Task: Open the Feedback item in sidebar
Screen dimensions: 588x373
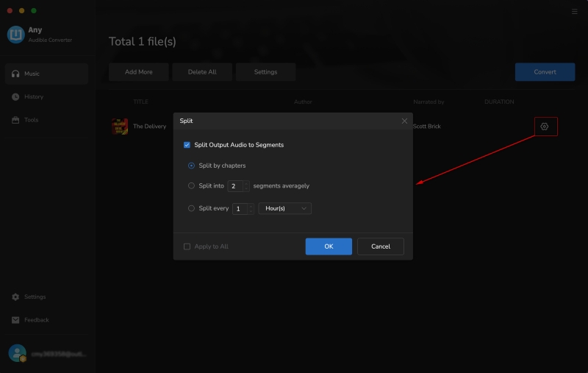Action: pos(47,320)
